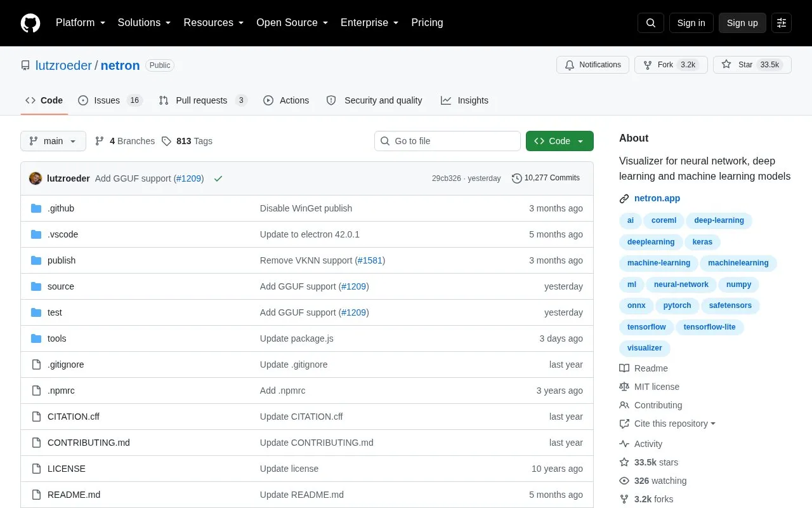Open the Activity link in About

641,444
